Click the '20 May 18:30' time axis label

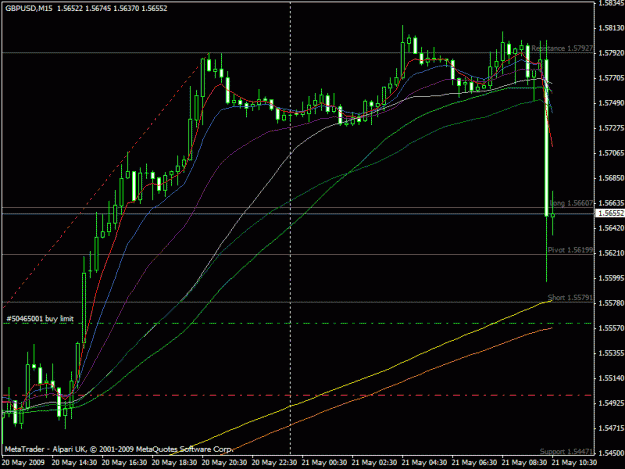[x=174, y=463]
